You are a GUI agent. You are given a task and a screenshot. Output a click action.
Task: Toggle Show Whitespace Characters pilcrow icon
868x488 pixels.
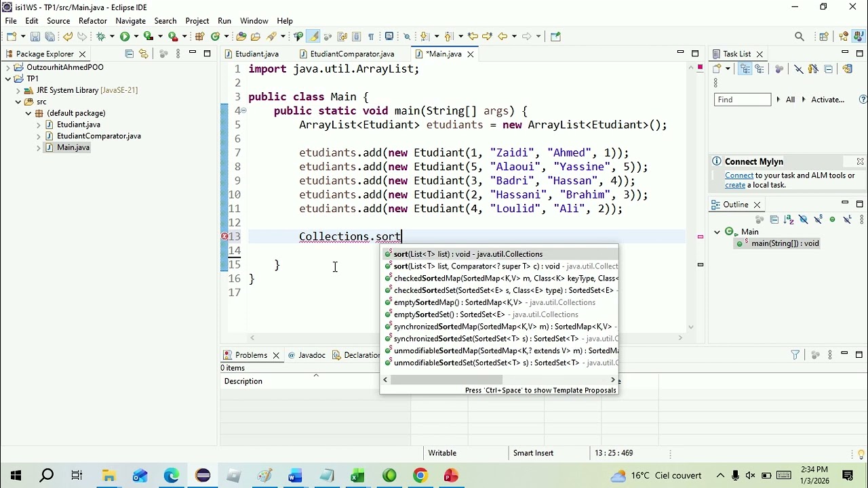point(371,37)
